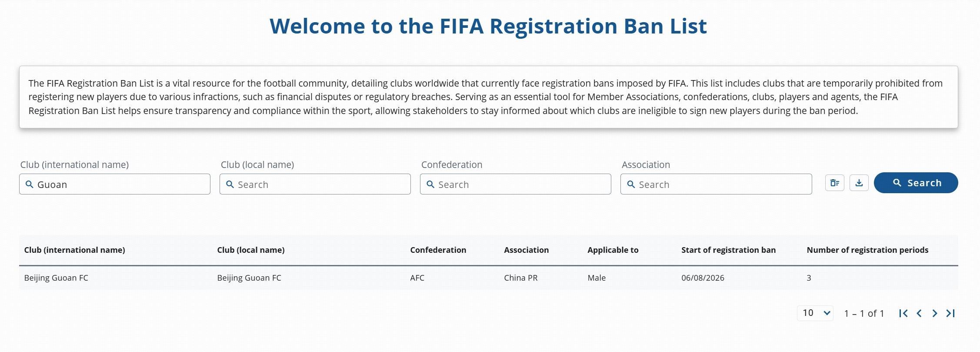Click the clear filters icon
Screen dimensions: 980x352
coord(834,183)
